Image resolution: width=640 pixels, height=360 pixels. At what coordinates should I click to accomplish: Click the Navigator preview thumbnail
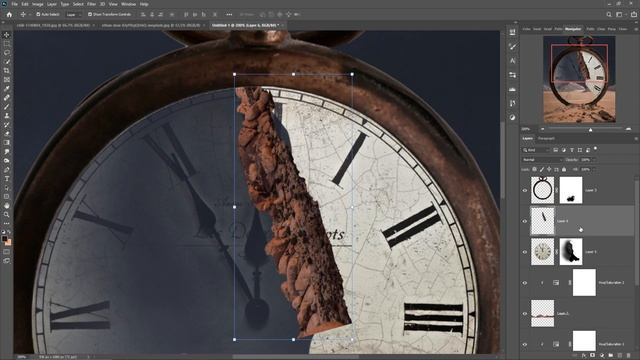[579, 79]
